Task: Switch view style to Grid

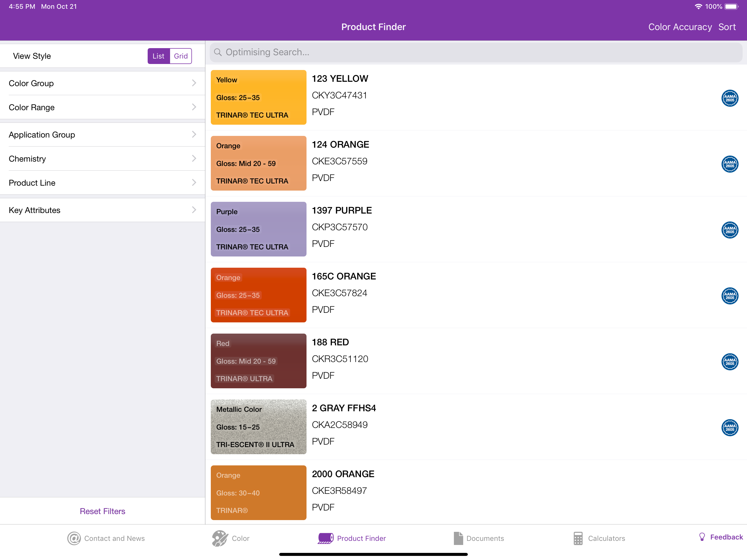Action: click(181, 56)
